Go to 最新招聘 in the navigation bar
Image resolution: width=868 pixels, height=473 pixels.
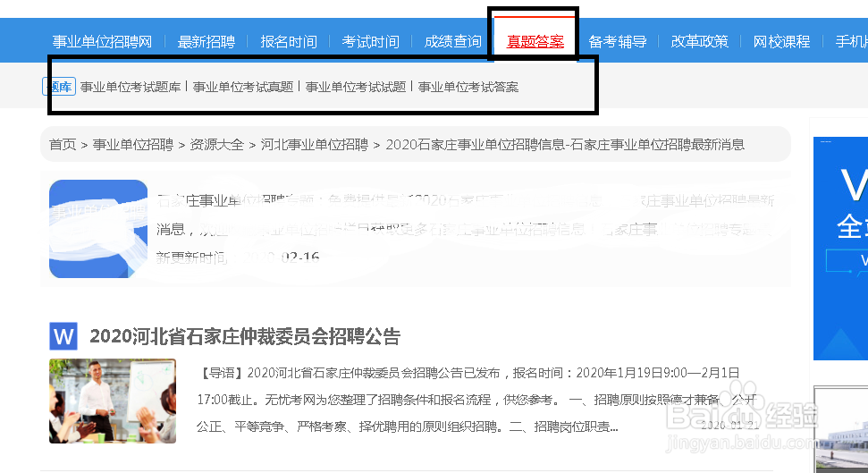click(206, 41)
